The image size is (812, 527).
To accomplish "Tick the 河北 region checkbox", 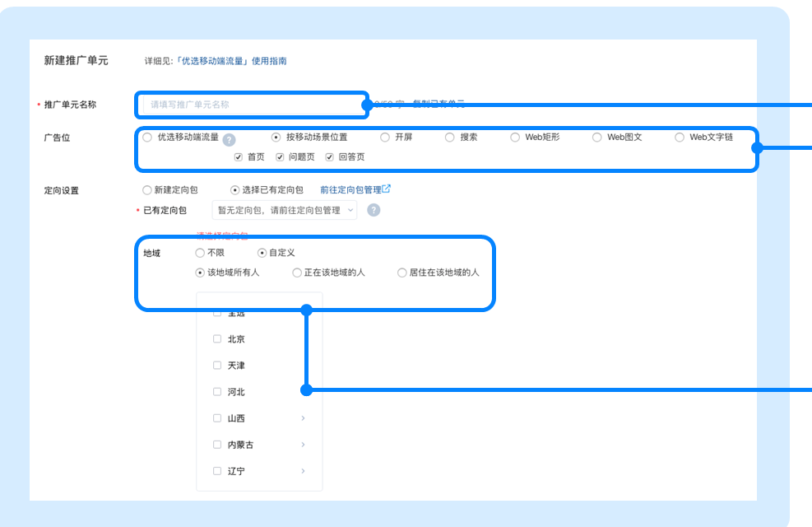I will pos(217,392).
